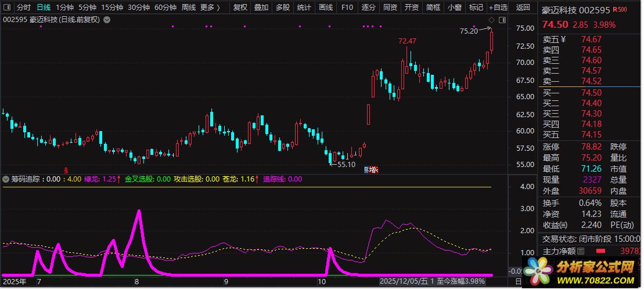Screen dimensions: 644x290
Task: Click the 返回 back button
Action: tap(523, 8)
